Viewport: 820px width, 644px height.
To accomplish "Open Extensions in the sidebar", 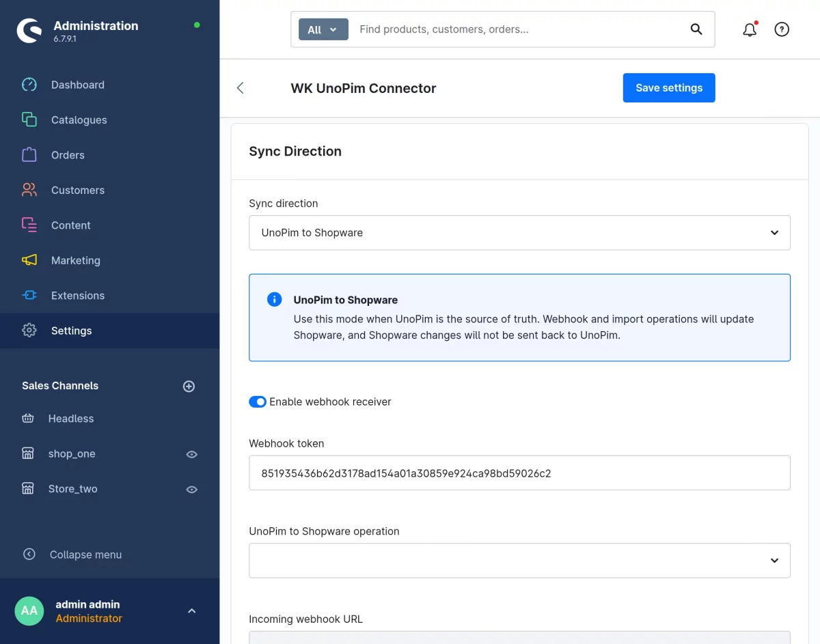I will 109,296.
